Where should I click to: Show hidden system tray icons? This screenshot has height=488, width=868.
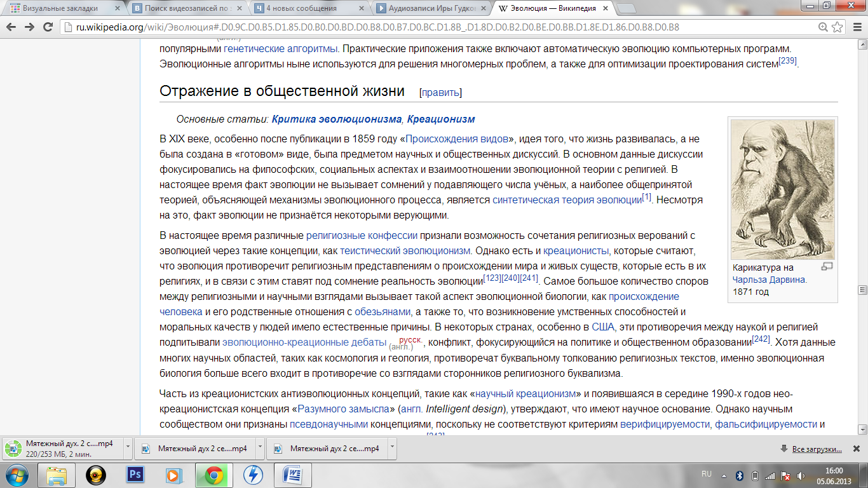724,475
